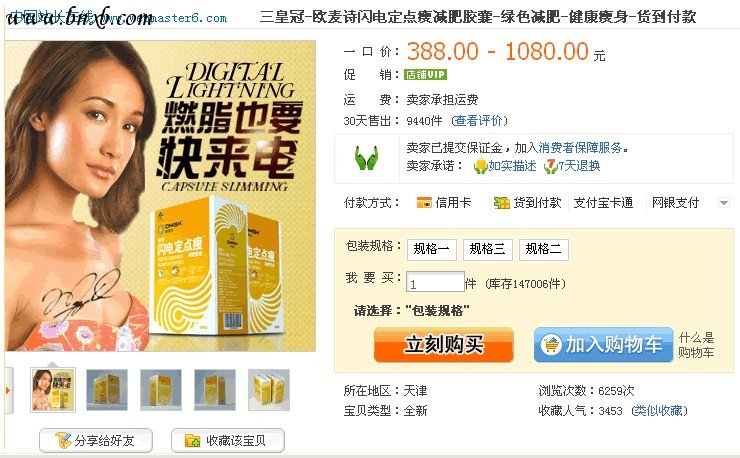Click the 立刻购买 buy now button
The width and height of the screenshot is (740, 458).
tap(444, 345)
